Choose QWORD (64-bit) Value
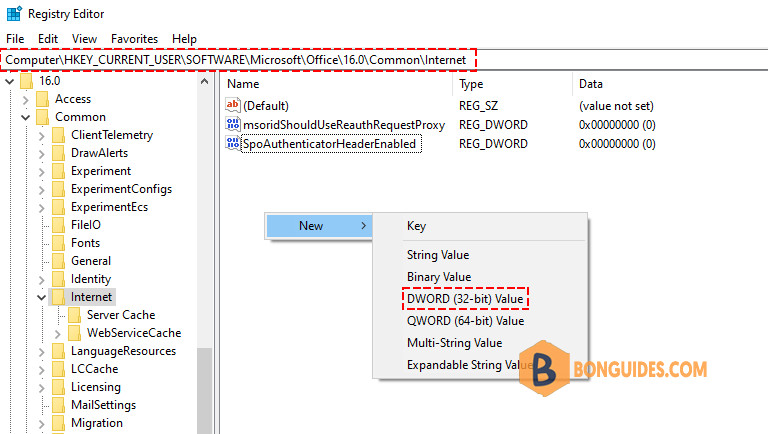768x434 pixels. coord(465,321)
